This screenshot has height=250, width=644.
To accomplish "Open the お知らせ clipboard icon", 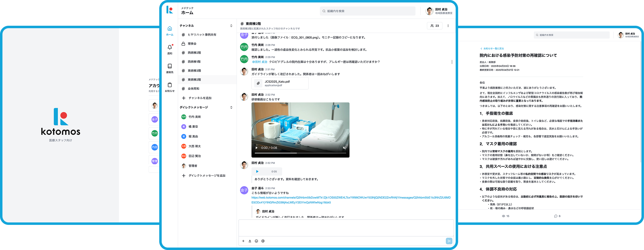I will 170,85.
